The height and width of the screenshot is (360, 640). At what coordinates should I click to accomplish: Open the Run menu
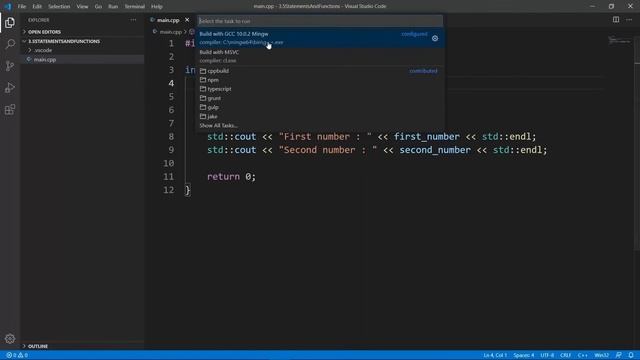tap(113, 7)
